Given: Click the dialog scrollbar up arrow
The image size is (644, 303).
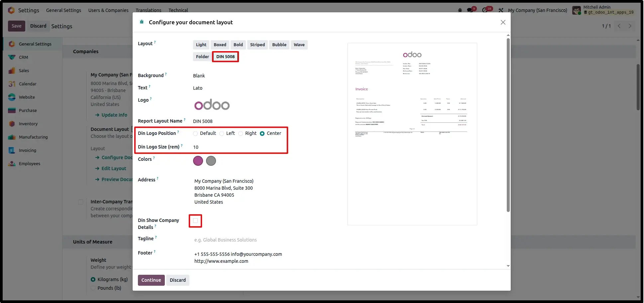Looking at the screenshot, I should pos(508,35).
